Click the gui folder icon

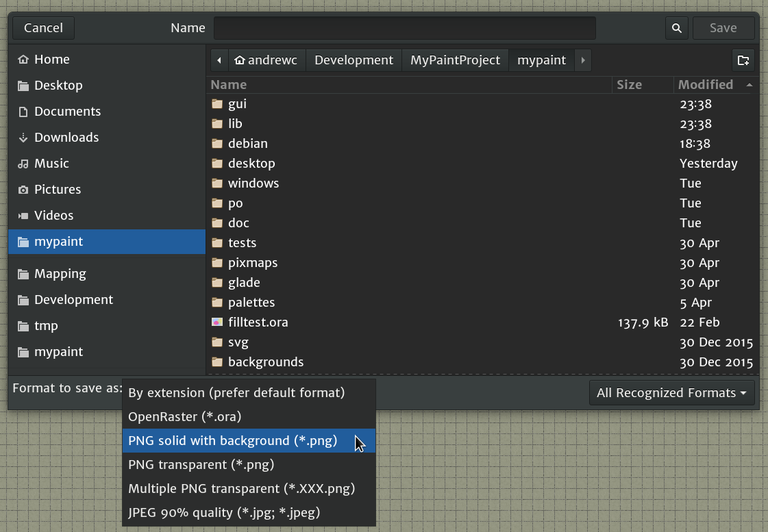pyautogui.click(x=217, y=104)
